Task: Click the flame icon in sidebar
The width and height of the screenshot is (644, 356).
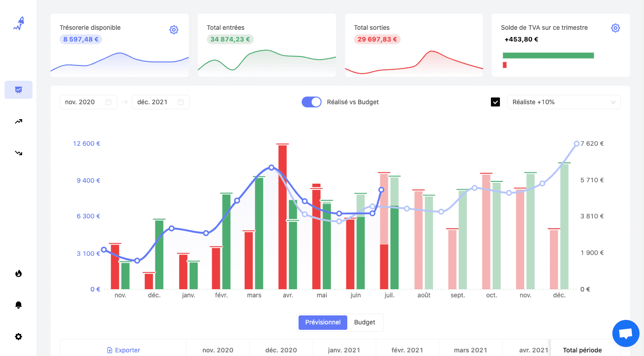Action: point(19,273)
